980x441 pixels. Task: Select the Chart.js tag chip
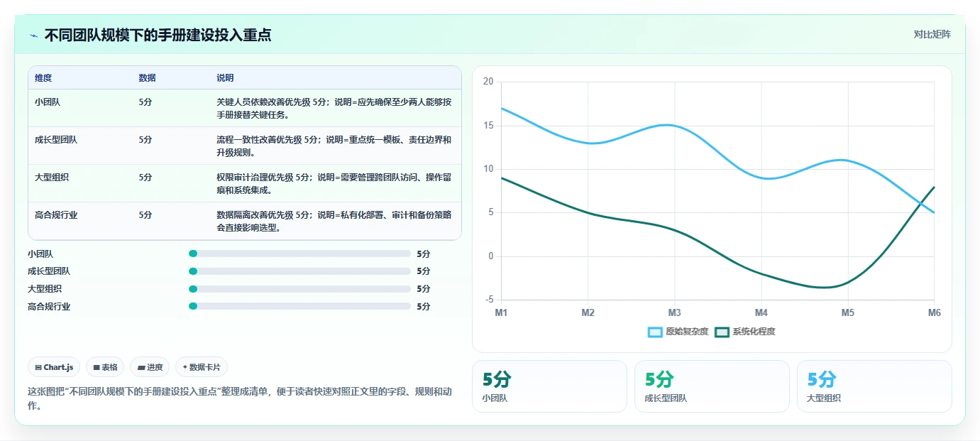point(54,367)
